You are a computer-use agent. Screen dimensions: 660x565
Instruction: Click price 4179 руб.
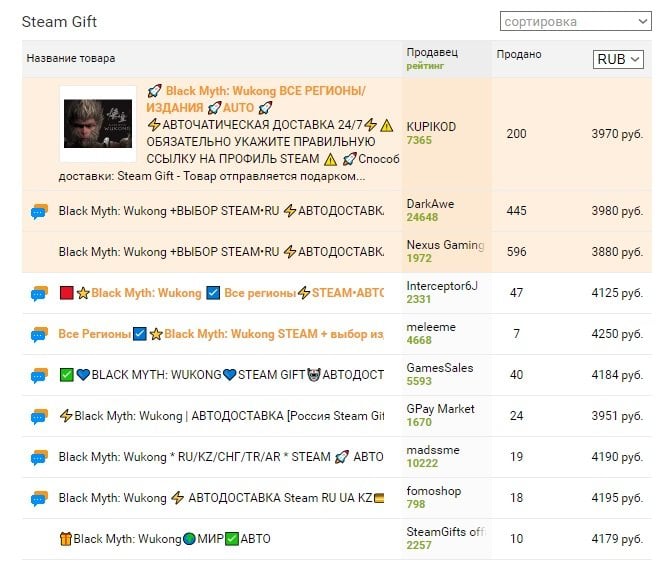coord(617,539)
